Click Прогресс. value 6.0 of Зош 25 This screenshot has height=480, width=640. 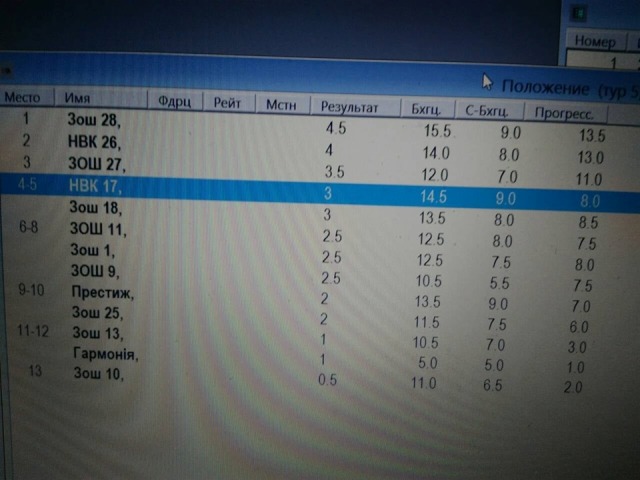click(579, 327)
